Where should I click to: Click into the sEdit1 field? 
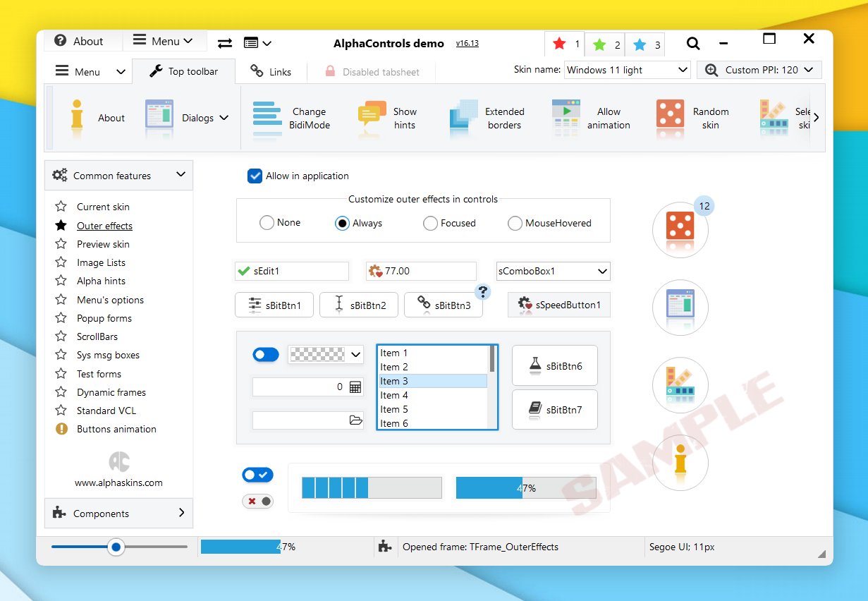292,271
